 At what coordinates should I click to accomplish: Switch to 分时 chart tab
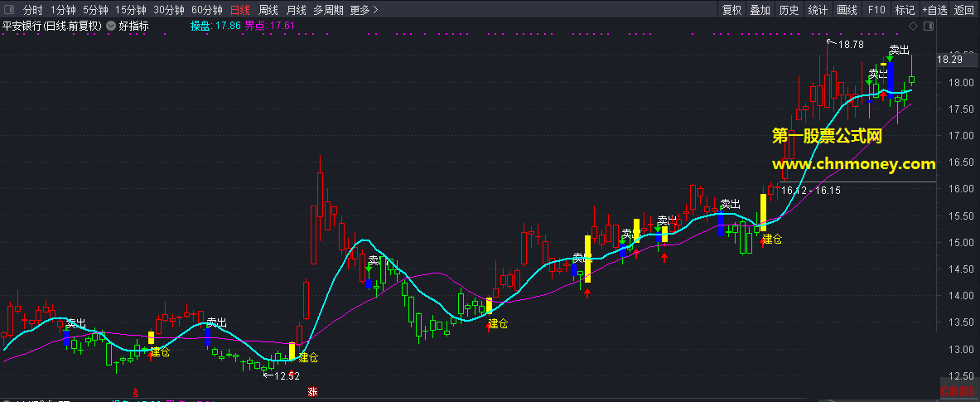pos(32,10)
